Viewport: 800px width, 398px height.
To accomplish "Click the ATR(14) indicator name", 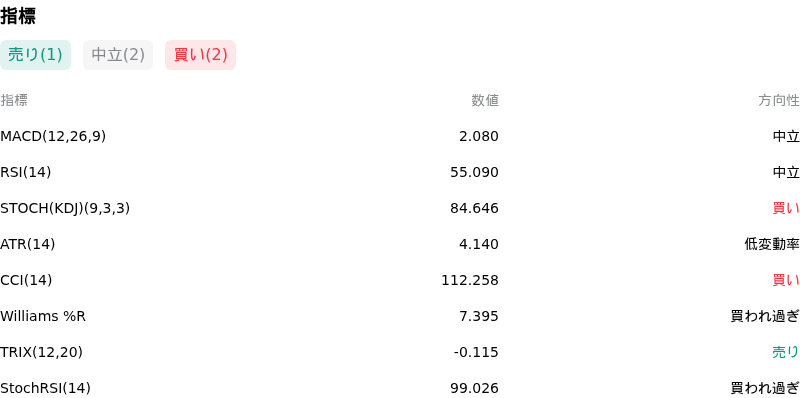I will [x=28, y=244].
